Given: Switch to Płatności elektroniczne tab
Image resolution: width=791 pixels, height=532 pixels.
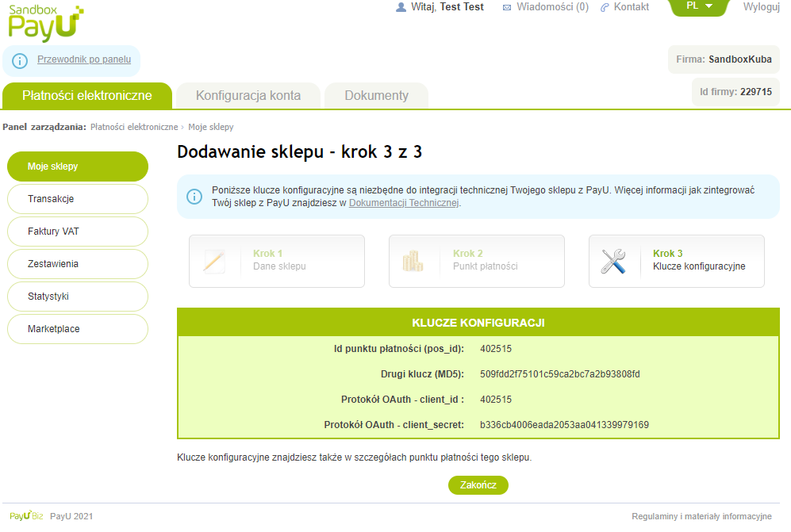Looking at the screenshot, I should pyautogui.click(x=87, y=96).
